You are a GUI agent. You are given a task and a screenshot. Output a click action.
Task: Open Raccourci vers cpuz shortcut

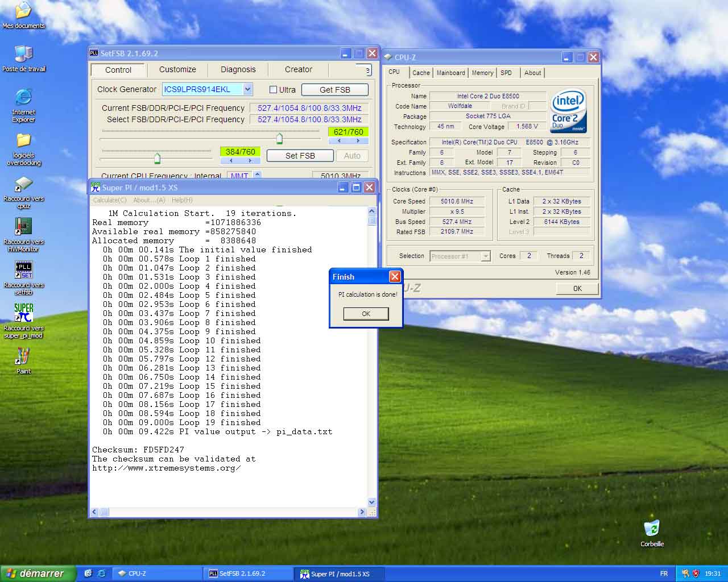[x=23, y=192]
